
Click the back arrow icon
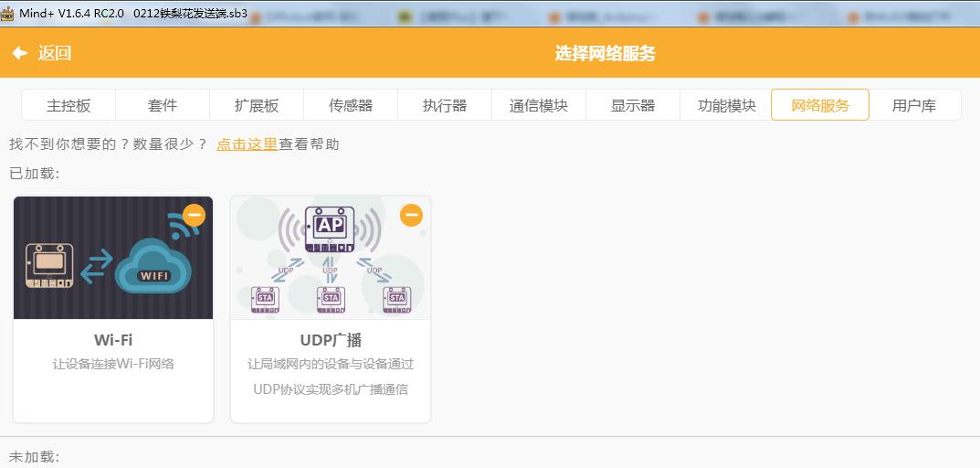(20, 53)
